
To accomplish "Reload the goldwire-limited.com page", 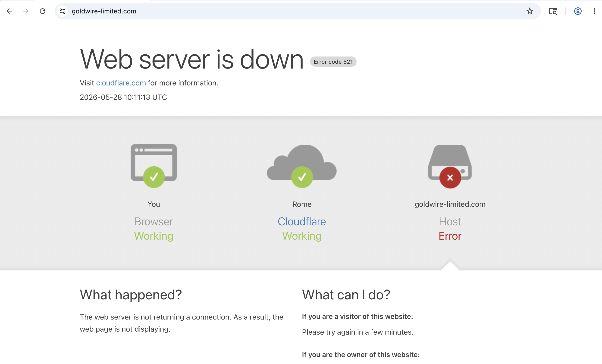I will click(43, 11).
